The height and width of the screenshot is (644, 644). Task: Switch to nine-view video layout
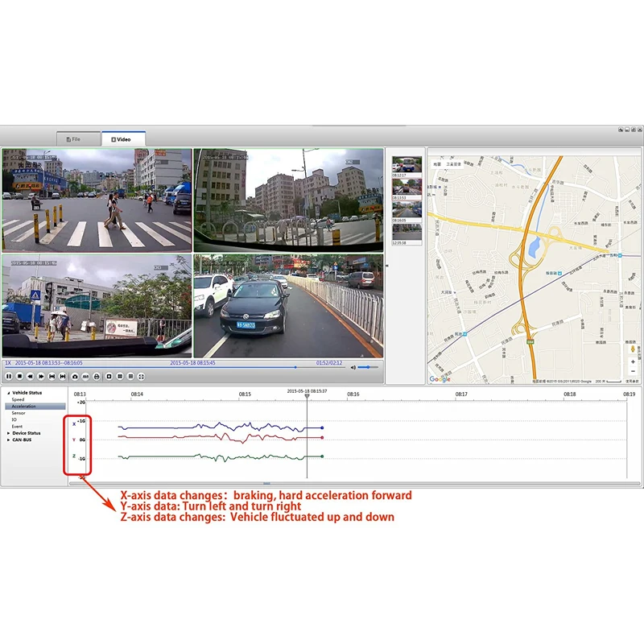point(130,376)
